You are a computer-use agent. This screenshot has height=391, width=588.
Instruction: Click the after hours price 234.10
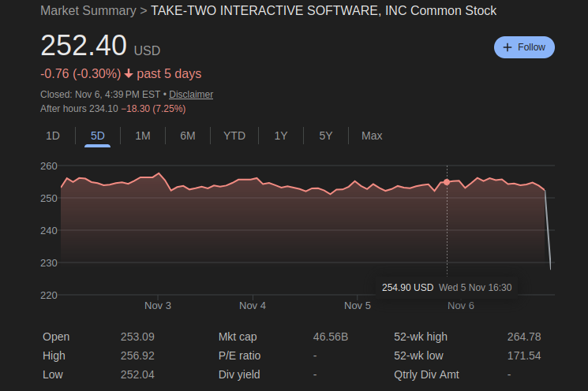(x=103, y=109)
